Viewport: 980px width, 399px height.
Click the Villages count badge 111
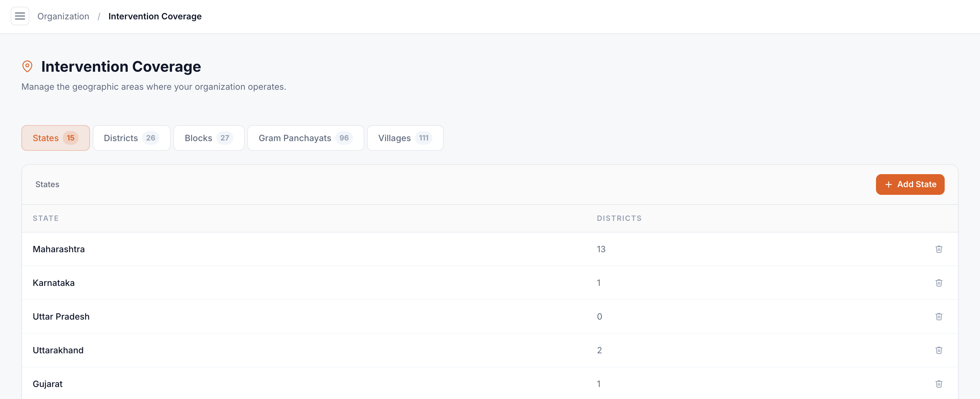(x=423, y=138)
